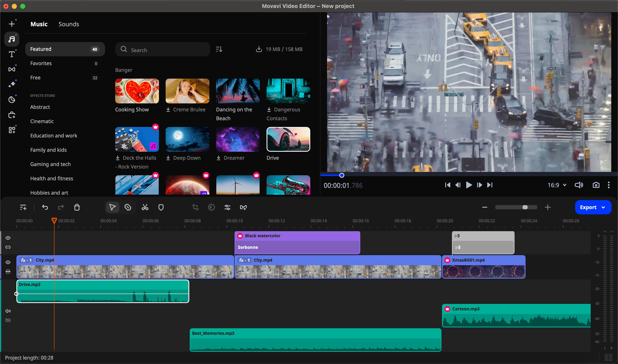
Task: Open the preview three-dot options menu
Action: [x=609, y=185]
